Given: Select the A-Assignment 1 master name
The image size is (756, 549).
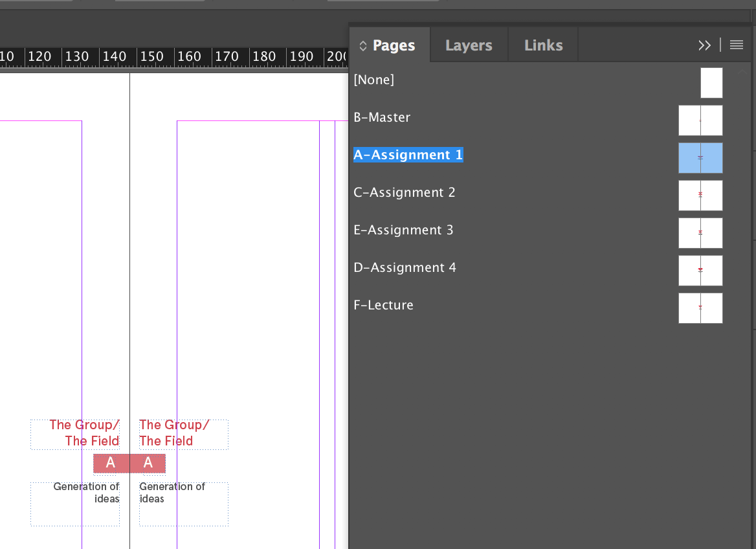Looking at the screenshot, I should [408, 155].
